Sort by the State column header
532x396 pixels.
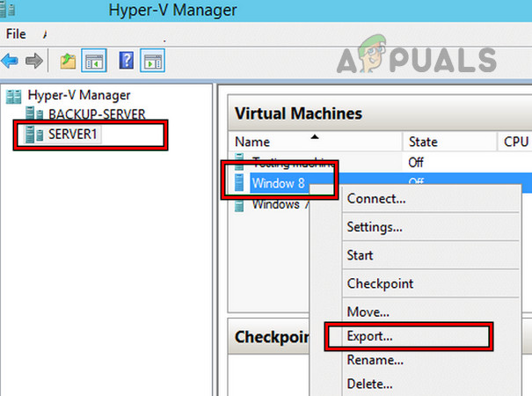click(x=449, y=142)
